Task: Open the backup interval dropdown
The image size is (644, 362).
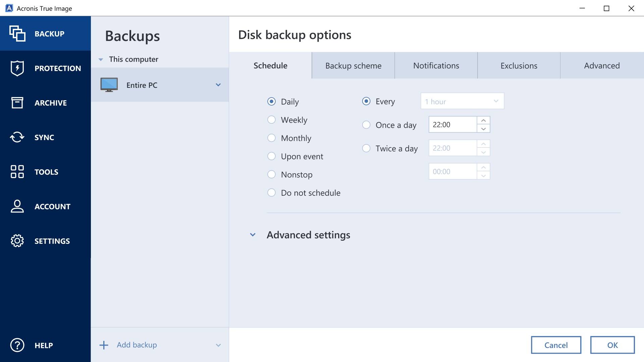Action: pyautogui.click(x=462, y=101)
